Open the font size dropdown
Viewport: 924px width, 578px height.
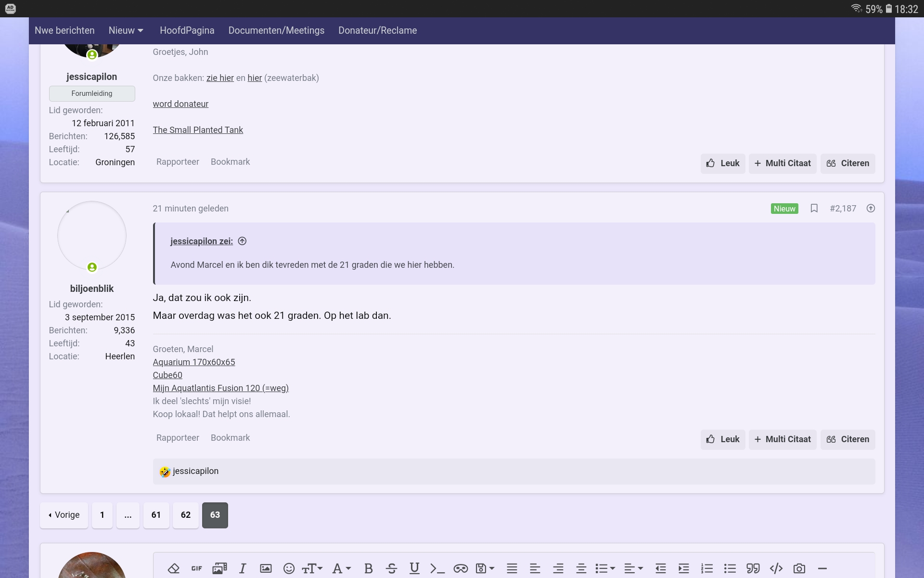312,568
